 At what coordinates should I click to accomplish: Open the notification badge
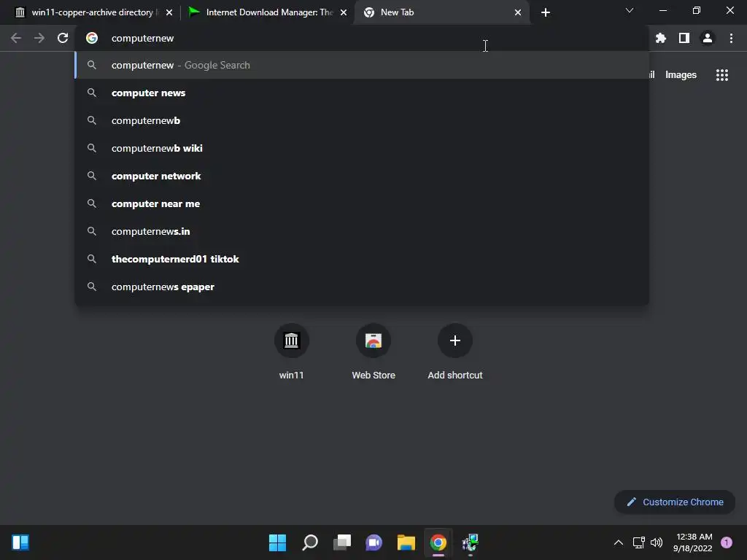click(x=727, y=542)
